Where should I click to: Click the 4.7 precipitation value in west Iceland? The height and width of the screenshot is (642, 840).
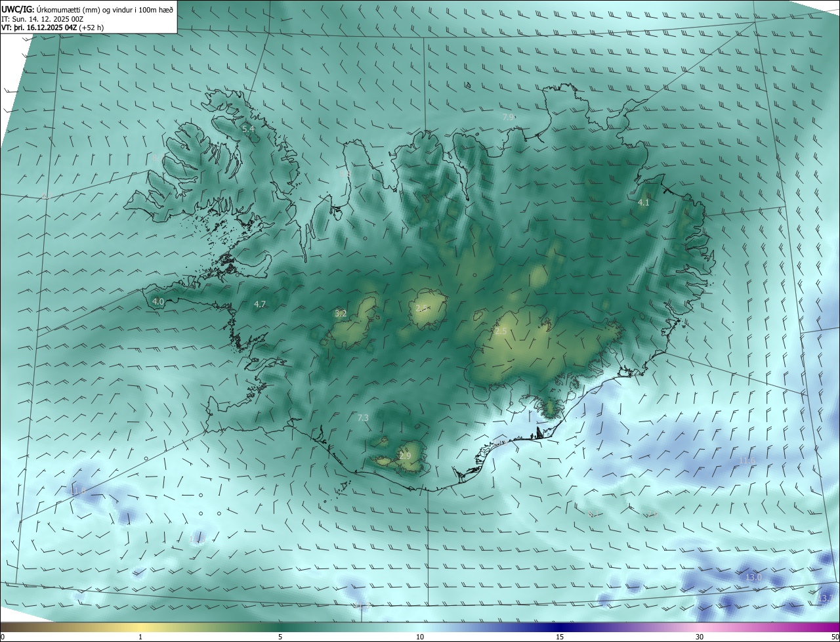[x=260, y=304]
